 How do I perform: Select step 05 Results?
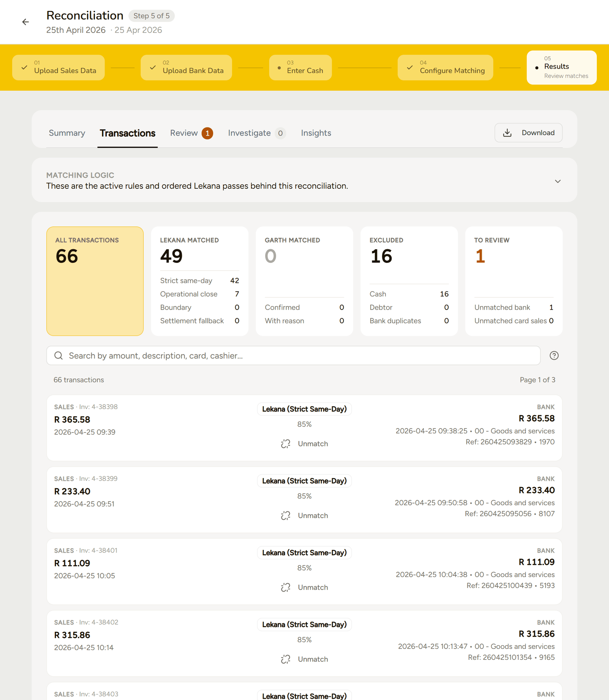pyautogui.click(x=561, y=67)
